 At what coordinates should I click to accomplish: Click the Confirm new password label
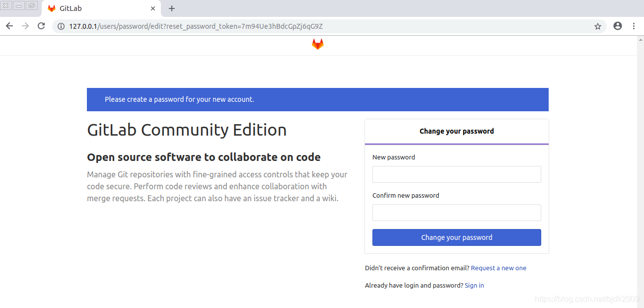(x=406, y=195)
